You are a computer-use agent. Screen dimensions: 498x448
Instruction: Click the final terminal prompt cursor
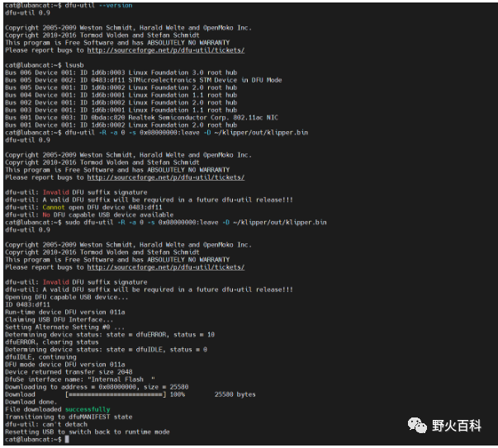point(67,440)
